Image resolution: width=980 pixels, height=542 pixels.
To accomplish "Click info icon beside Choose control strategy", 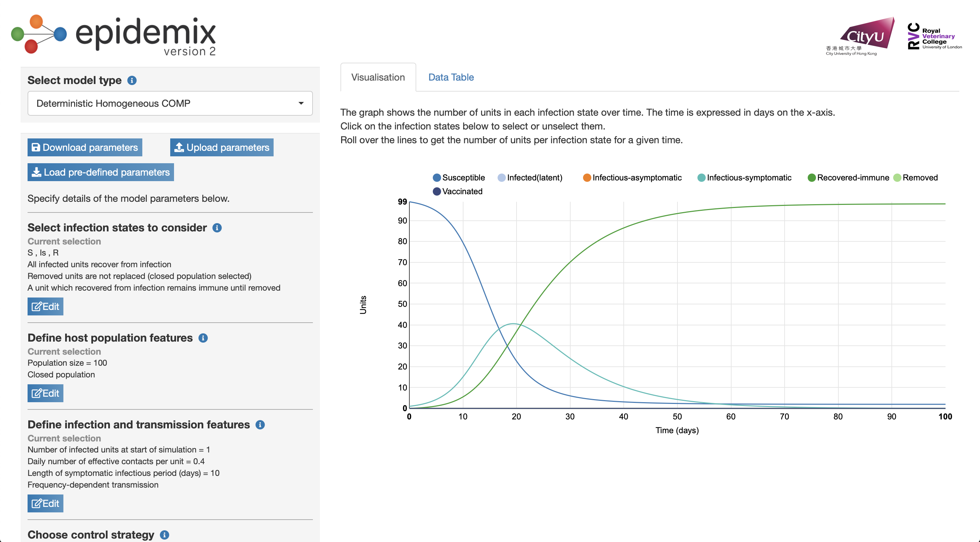I will click(164, 535).
